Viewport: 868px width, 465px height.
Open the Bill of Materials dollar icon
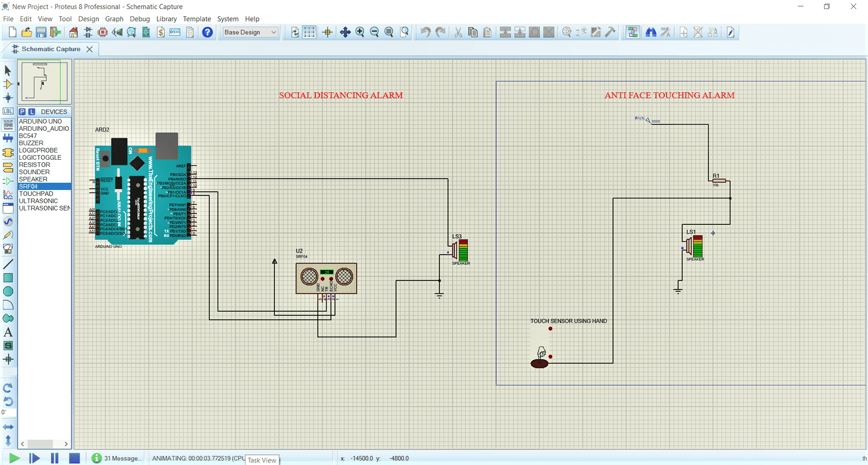click(x=161, y=33)
